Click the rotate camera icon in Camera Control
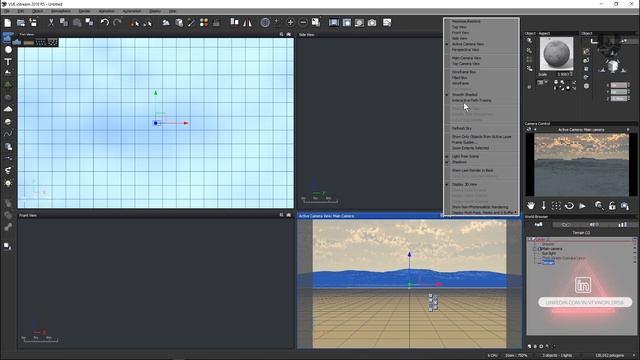The height and width of the screenshot is (360, 640). [x=569, y=206]
